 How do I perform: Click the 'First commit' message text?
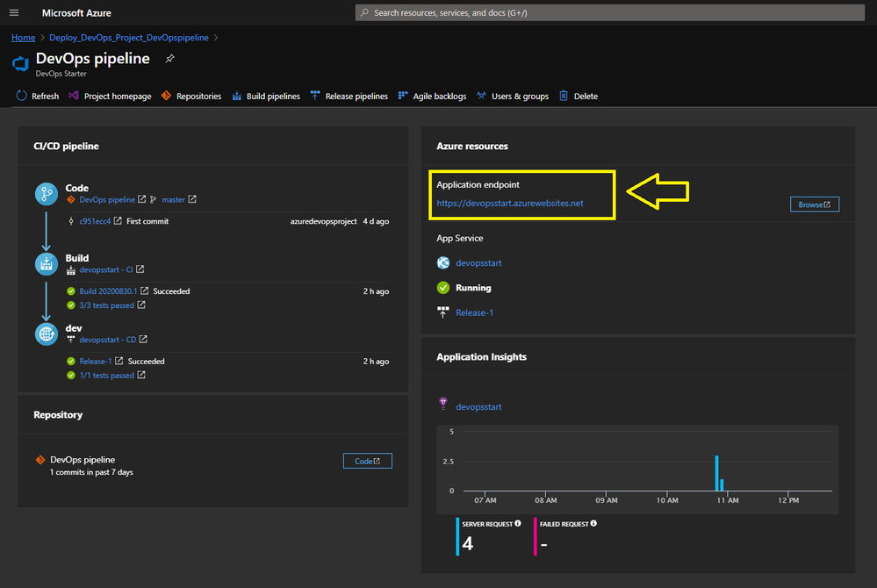pos(147,221)
